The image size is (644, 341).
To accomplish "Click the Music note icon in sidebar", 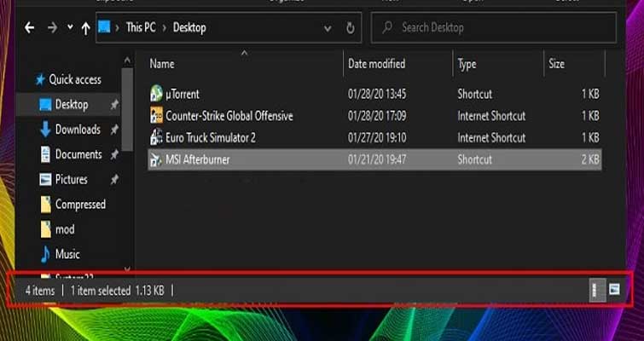I will (x=45, y=254).
